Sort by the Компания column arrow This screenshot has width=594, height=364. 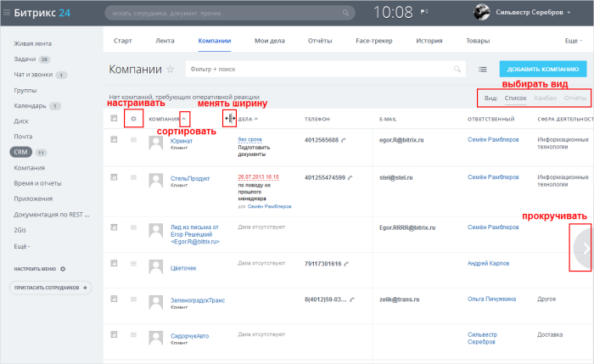184,119
